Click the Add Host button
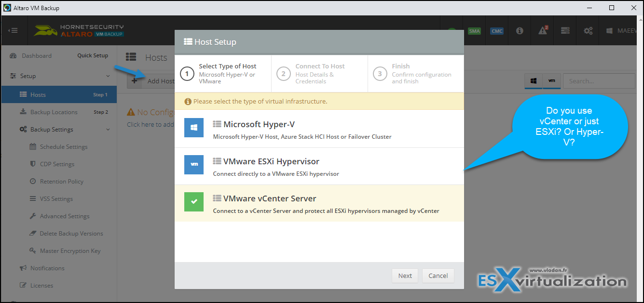Screen dimensions: 644x303 pyautogui.click(x=151, y=81)
